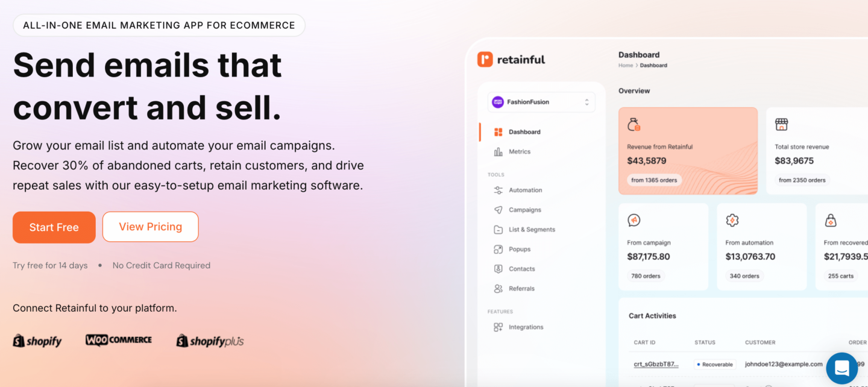Click the gear icon above From automation
The image size is (868, 387).
[x=732, y=220]
